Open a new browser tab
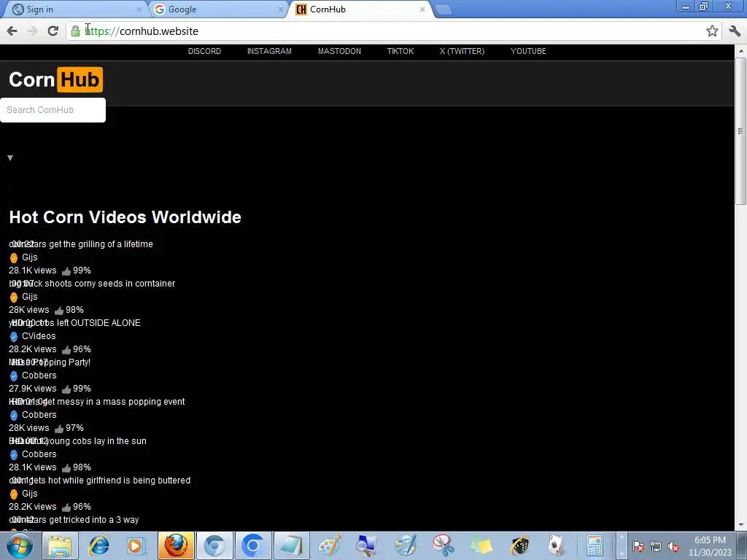Screen dimensions: 747x560 click(443, 9)
